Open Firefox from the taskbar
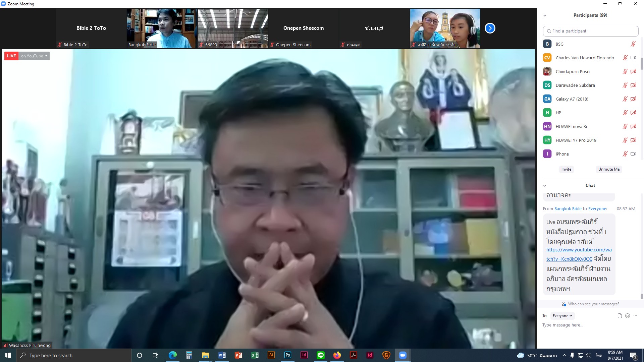 click(x=337, y=355)
